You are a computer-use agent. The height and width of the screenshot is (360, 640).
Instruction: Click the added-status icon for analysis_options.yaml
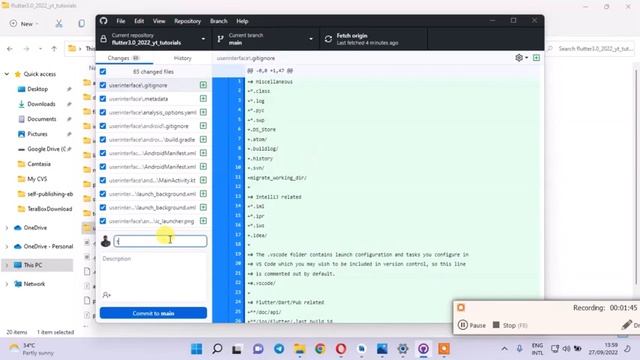coord(203,112)
